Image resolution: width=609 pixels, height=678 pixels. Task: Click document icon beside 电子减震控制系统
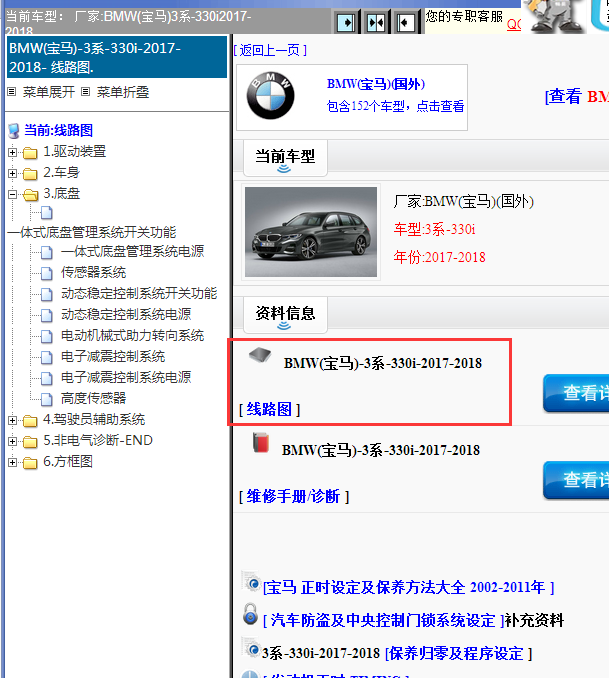coord(47,357)
